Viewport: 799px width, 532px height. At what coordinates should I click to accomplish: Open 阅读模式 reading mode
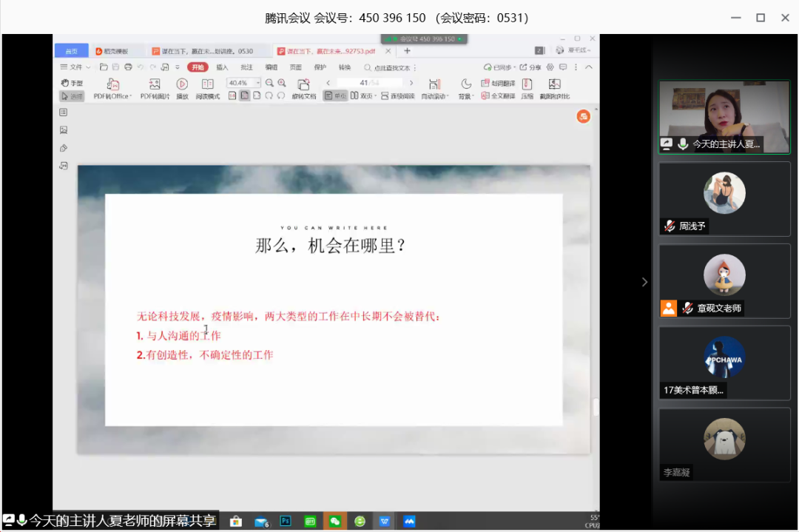208,84
